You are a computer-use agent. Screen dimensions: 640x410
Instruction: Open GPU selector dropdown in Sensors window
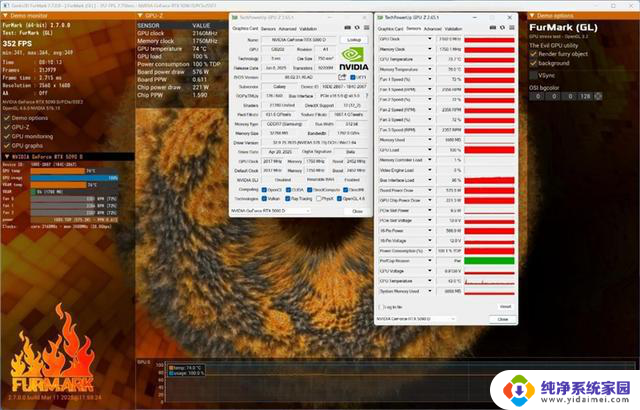pyautogui.click(x=416, y=319)
